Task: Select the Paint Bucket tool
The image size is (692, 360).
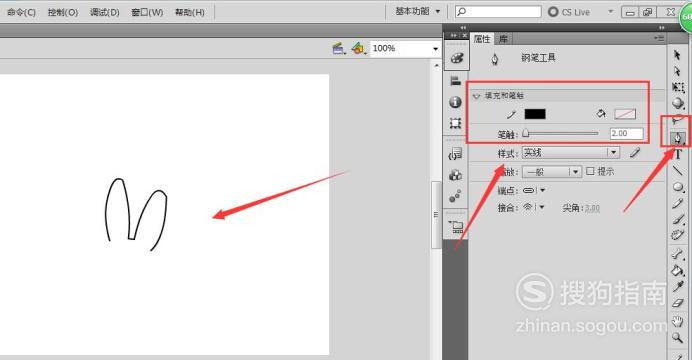Action: point(678,270)
